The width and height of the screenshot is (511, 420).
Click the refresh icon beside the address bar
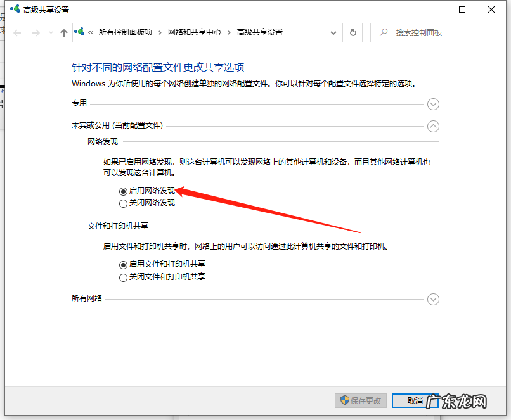tap(353, 33)
